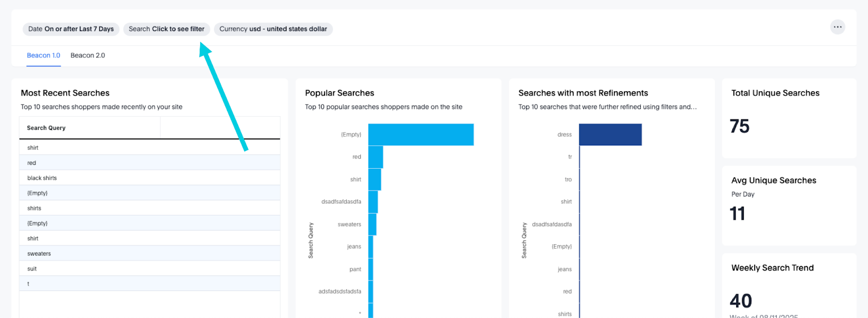Select the 'black shirts' search row

point(42,178)
